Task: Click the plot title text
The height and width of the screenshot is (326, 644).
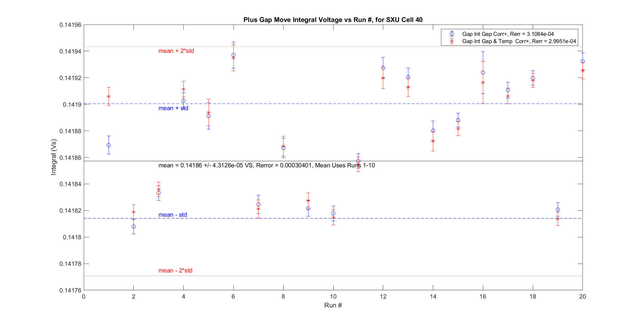Action: point(333,20)
